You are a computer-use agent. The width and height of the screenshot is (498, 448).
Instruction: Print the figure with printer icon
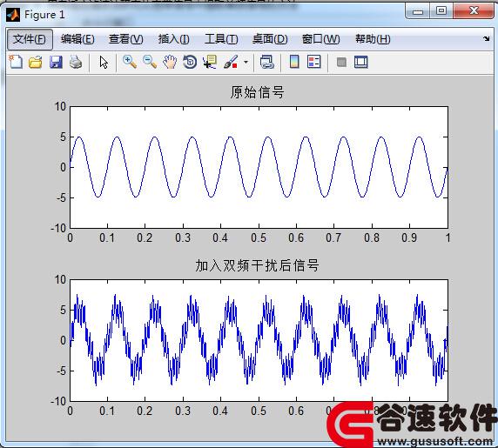pyautogui.click(x=76, y=62)
